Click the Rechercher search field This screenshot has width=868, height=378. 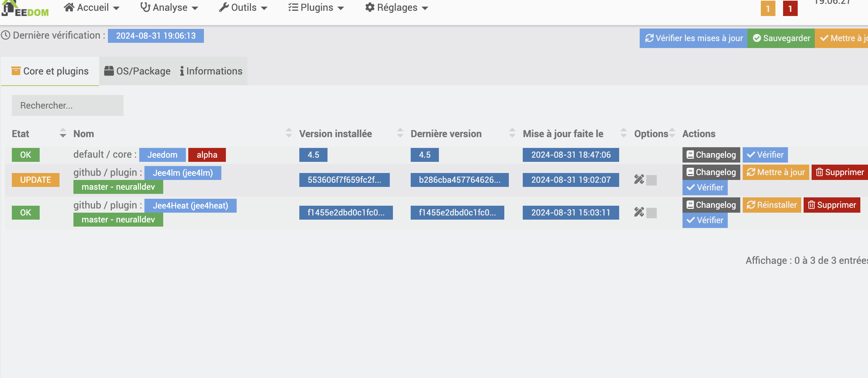click(x=68, y=105)
